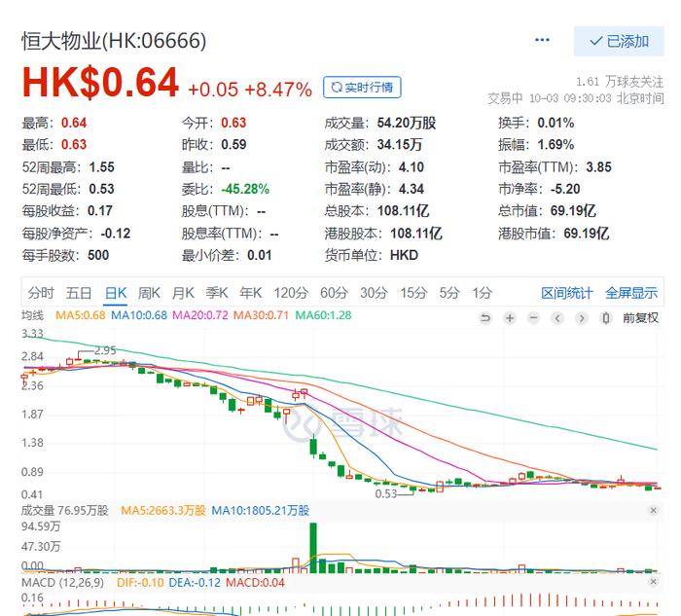Switch to the 5分 interval tab

click(449, 293)
